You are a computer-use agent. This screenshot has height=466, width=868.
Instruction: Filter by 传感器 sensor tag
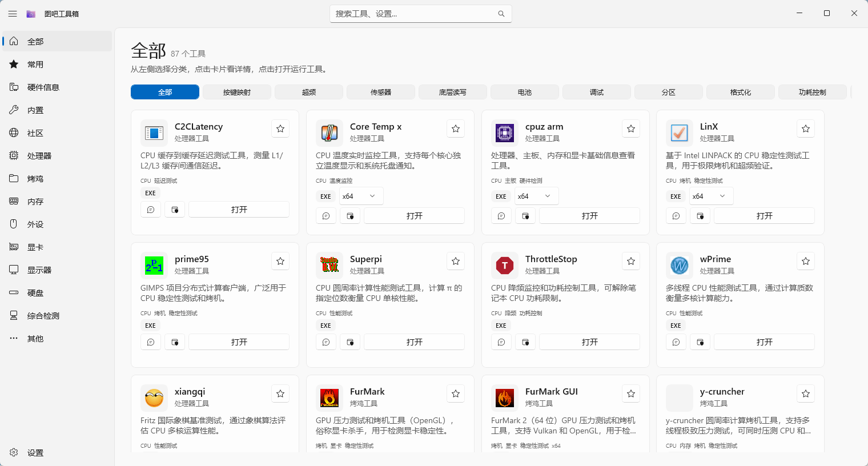coord(381,92)
